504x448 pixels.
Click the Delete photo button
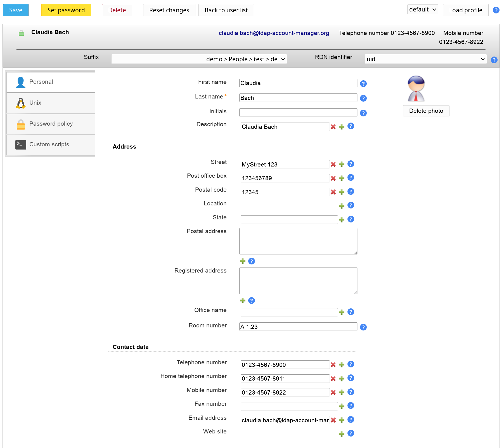[x=426, y=111]
